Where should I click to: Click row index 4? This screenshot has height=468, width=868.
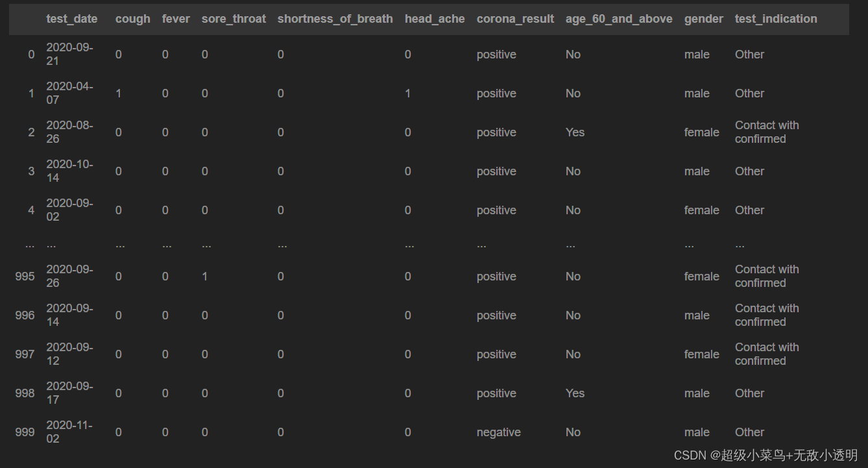point(31,210)
